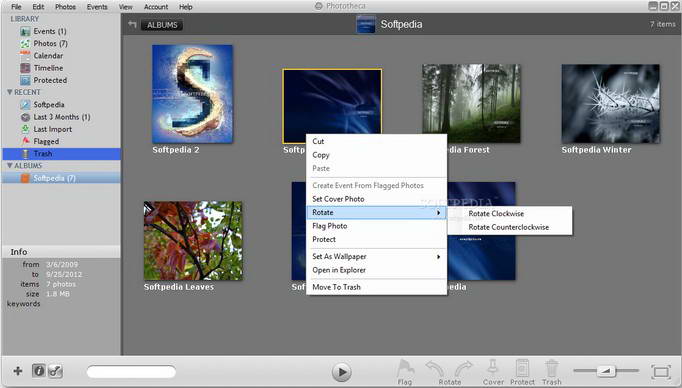The width and height of the screenshot is (682, 388).
Task: Open the Calendar view icon
Action: tap(25, 56)
